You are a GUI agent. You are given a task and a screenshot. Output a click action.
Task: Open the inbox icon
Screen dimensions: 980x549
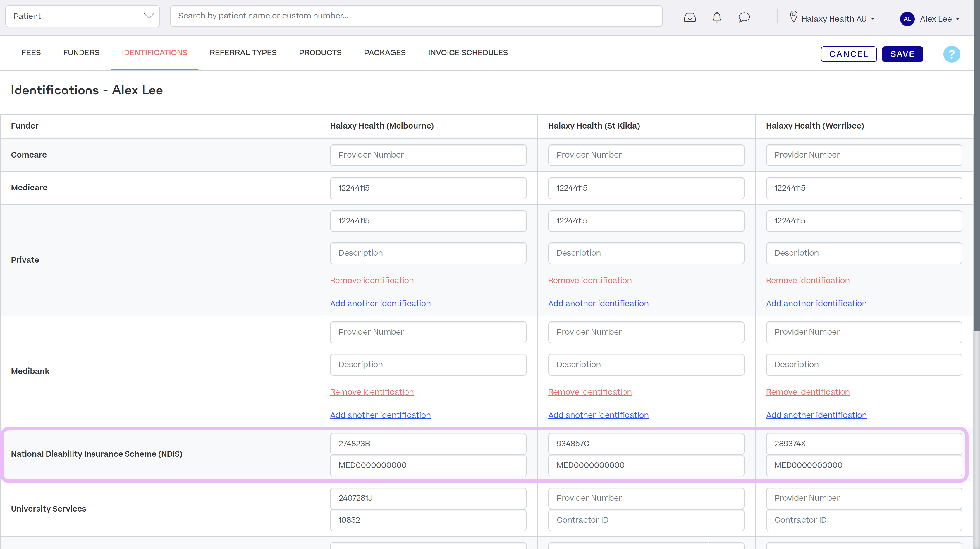(x=690, y=17)
